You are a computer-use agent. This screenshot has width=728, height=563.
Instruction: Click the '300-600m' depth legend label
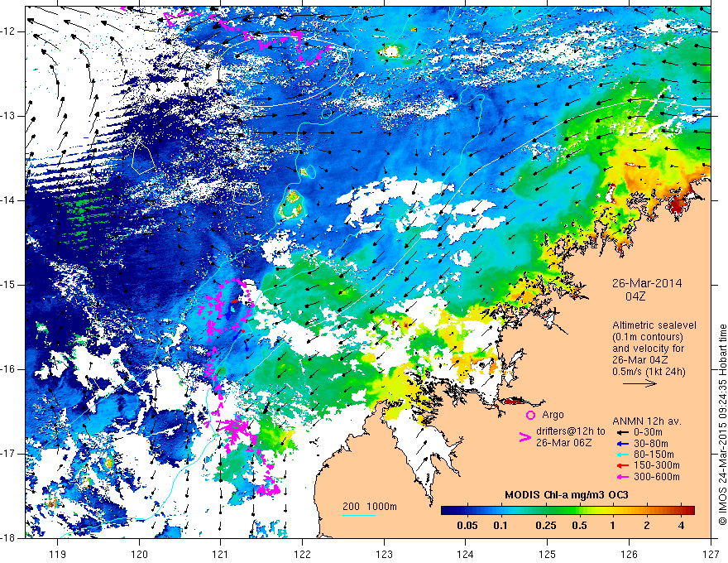click(657, 477)
